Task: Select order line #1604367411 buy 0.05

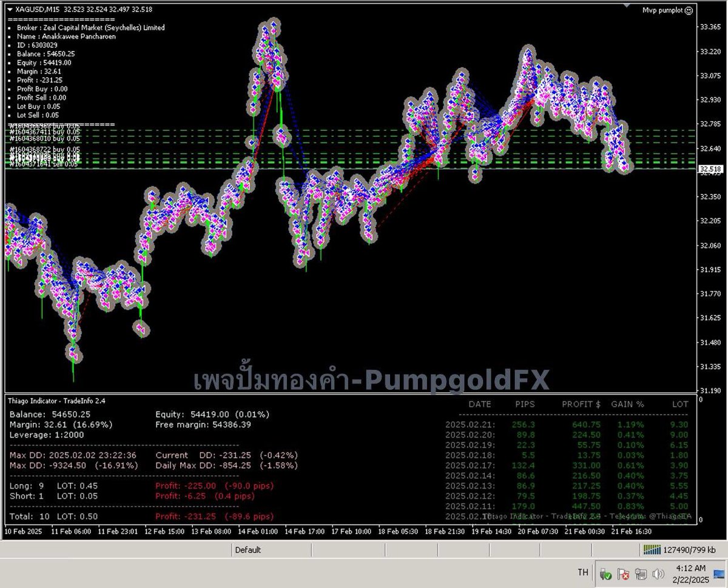Action: 45,132
